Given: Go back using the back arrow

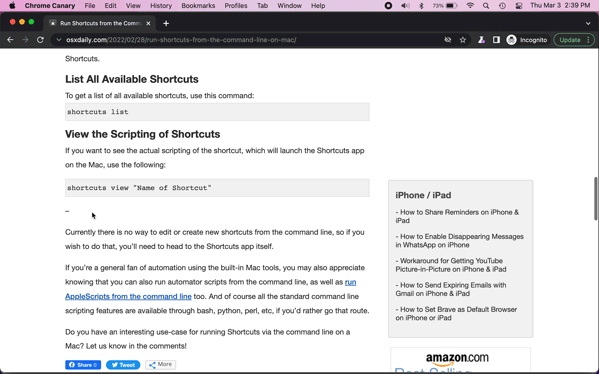Looking at the screenshot, I should pyautogui.click(x=10, y=40).
